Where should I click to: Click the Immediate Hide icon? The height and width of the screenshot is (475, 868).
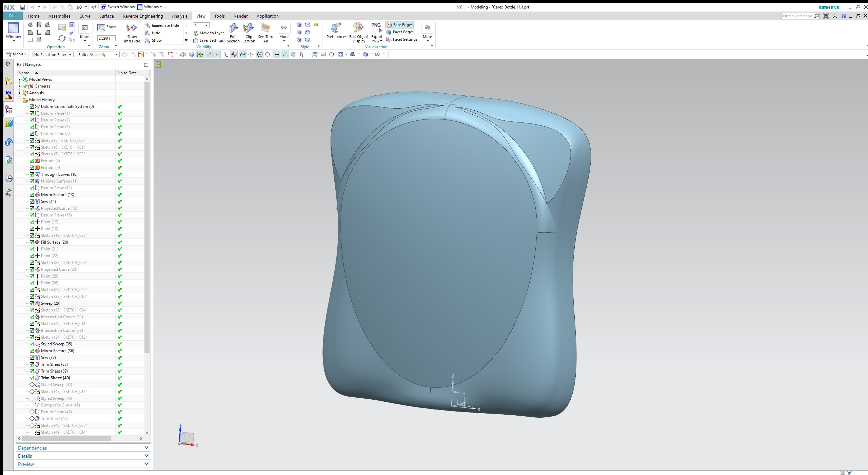162,25
